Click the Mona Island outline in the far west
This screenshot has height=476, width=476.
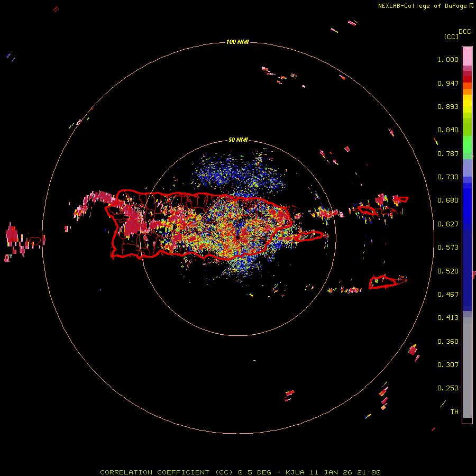35,241
